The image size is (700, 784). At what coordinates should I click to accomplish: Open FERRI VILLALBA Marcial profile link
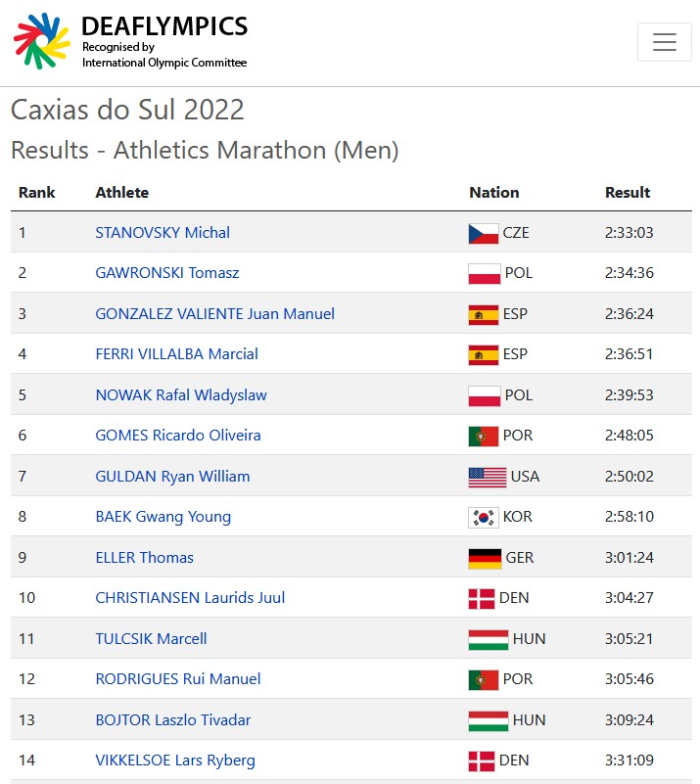tap(176, 354)
